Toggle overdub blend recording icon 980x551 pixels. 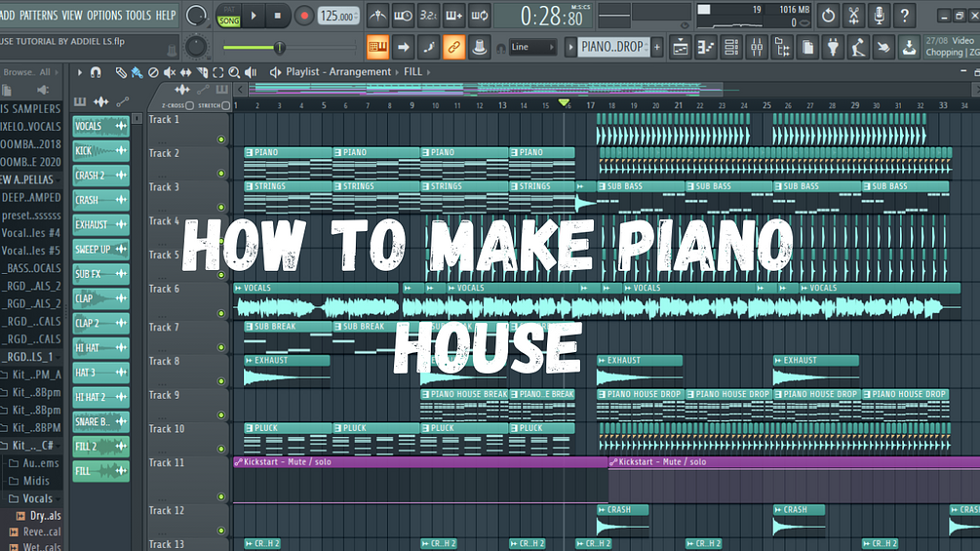tap(453, 16)
